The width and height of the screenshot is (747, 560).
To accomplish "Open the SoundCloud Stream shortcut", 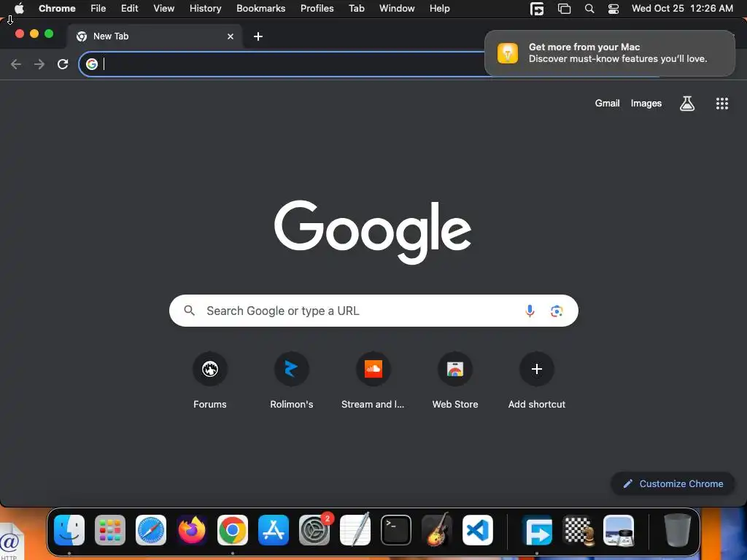I will click(373, 381).
